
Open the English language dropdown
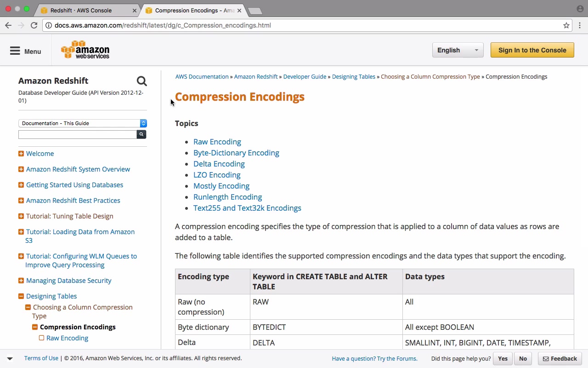coord(458,50)
